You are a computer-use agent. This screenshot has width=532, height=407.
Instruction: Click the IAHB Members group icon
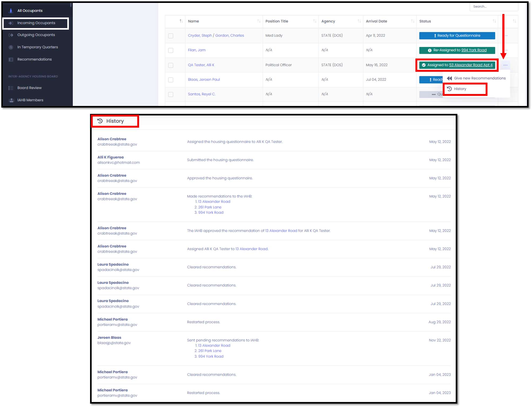11,100
